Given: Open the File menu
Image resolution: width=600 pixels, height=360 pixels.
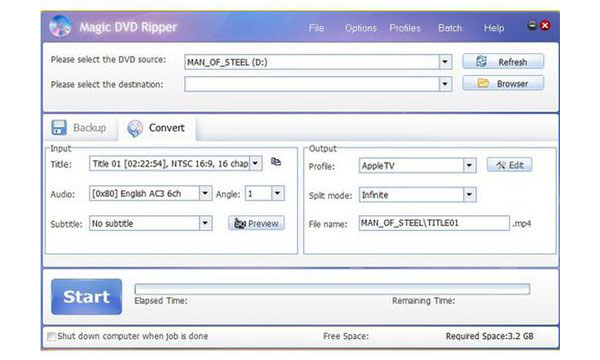Looking at the screenshot, I should (x=316, y=28).
